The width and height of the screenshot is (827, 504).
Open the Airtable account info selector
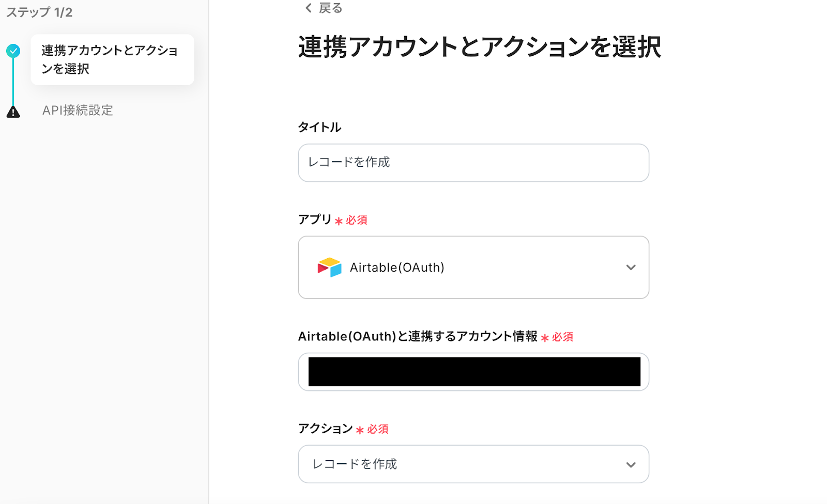pyautogui.click(x=473, y=372)
